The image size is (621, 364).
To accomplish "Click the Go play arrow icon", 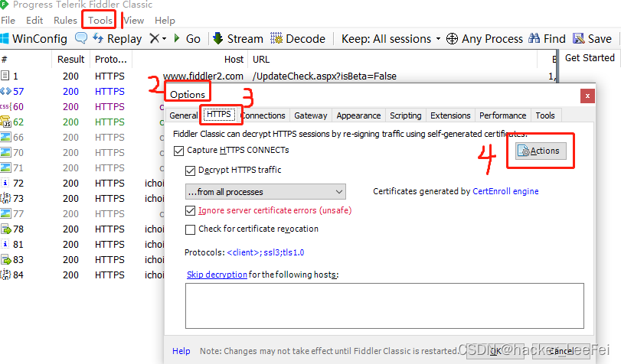I will coord(177,38).
